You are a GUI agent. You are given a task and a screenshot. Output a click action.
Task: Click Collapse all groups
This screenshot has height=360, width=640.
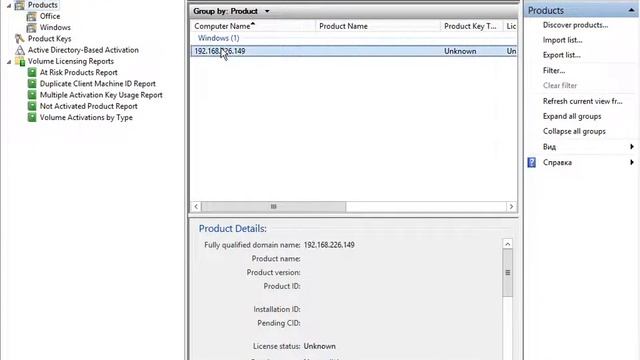click(x=574, y=131)
